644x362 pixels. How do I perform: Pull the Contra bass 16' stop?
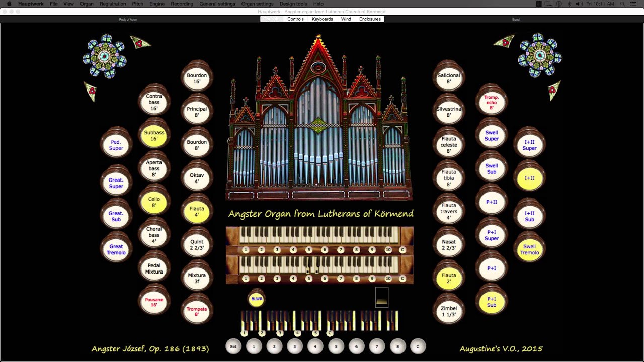tap(154, 102)
